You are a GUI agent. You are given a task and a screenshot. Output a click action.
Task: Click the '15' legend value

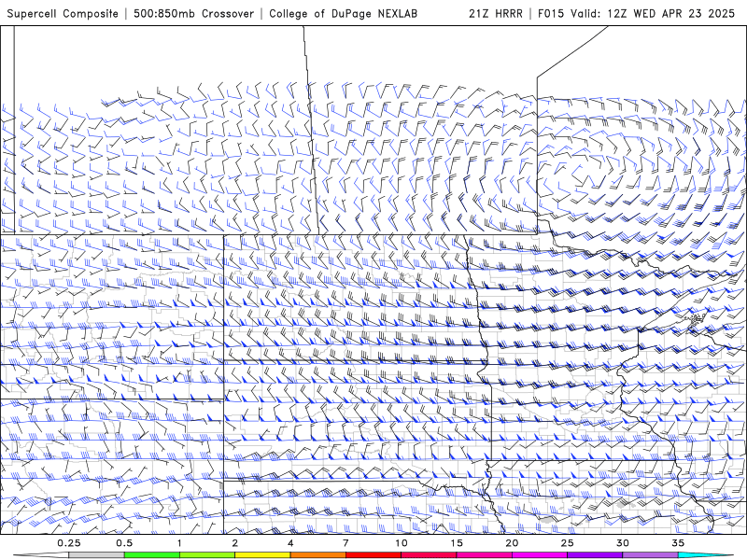[x=457, y=543]
